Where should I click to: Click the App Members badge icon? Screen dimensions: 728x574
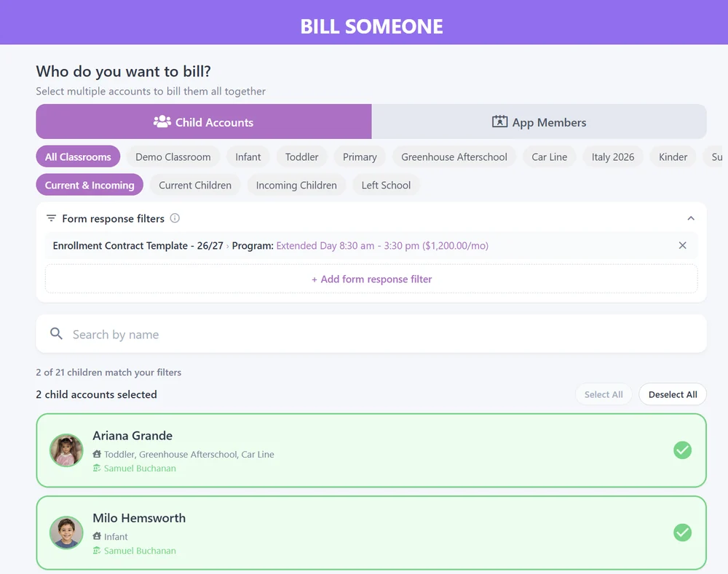(499, 121)
